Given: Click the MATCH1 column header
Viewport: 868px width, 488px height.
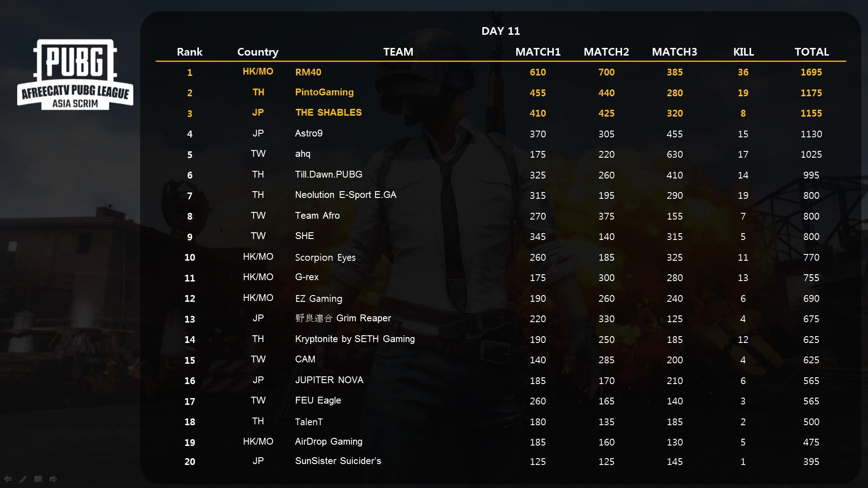Looking at the screenshot, I should pyautogui.click(x=538, y=52).
